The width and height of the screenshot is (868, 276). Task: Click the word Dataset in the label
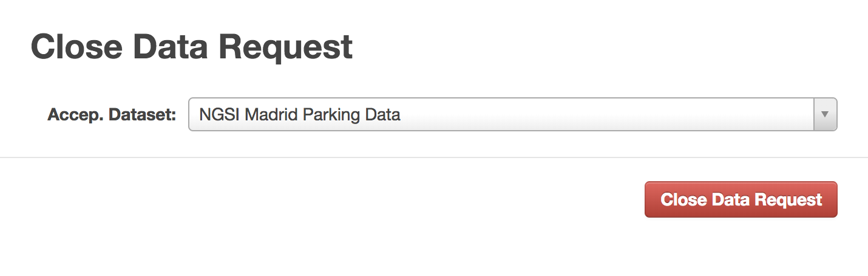(142, 114)
